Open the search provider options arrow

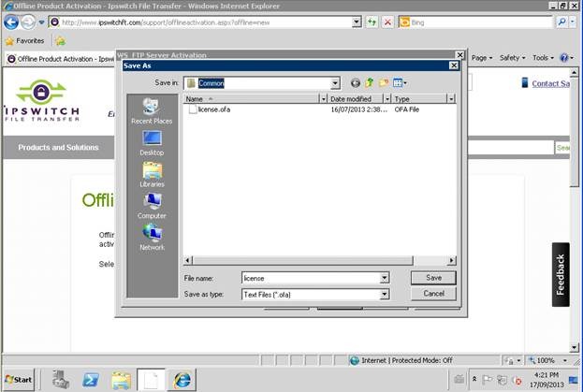point(573,22)
